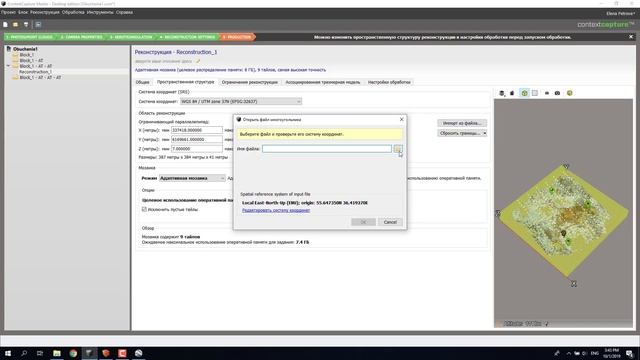Click the Photogrammetry workflow step

29,37
